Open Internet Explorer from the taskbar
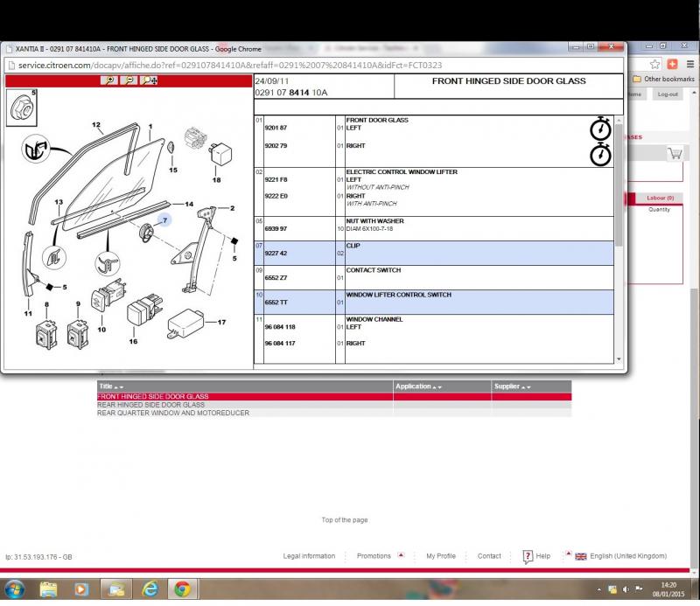Image resolution: width=700 pixels, height=606 pixels. pos(150,589)
